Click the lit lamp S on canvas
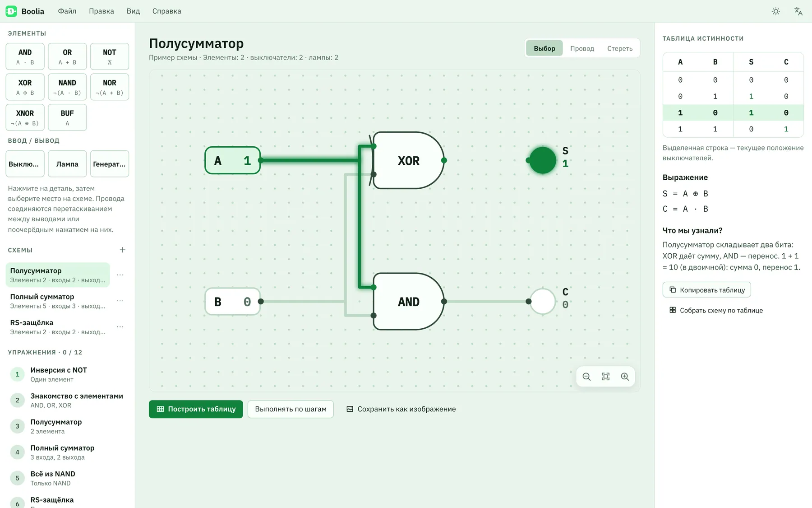Image resolution: width=812 pixels, height=508 pixels. pos(543,160)
